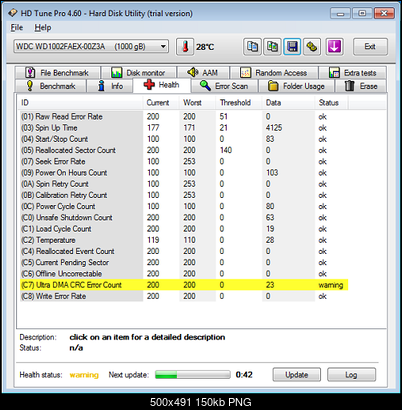
Task: Click the Exit button
Action: click(370, 47)
